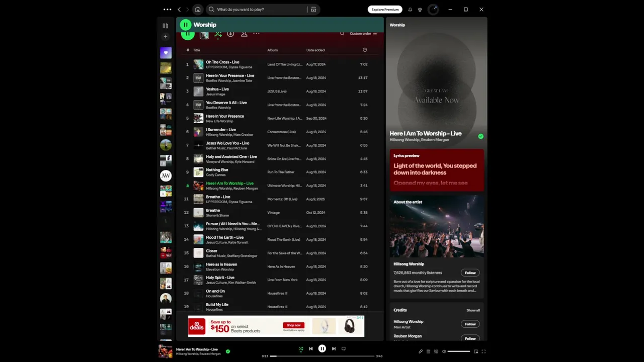This screenshot has height=362, width=644.
Task: Click the duration clock column icon
Action: [365, 50]
